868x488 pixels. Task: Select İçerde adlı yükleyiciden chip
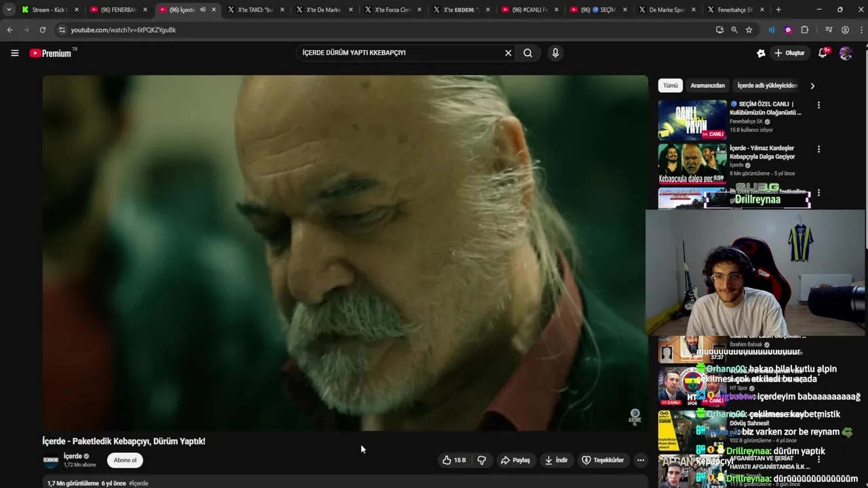click(767, 86)
